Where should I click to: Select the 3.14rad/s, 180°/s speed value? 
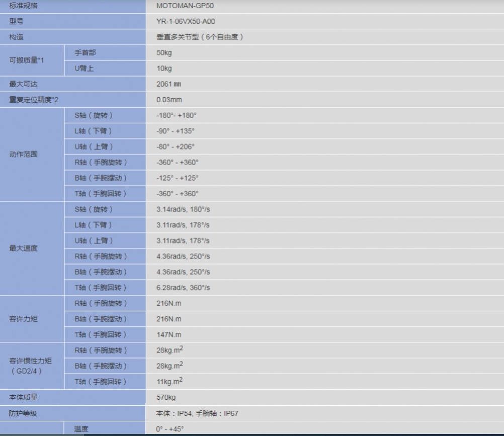183,209
